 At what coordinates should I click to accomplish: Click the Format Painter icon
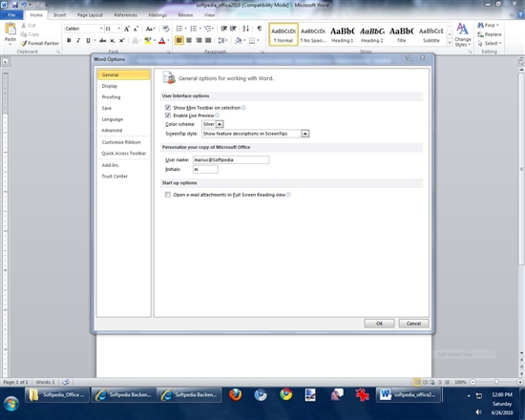[24, 43]
